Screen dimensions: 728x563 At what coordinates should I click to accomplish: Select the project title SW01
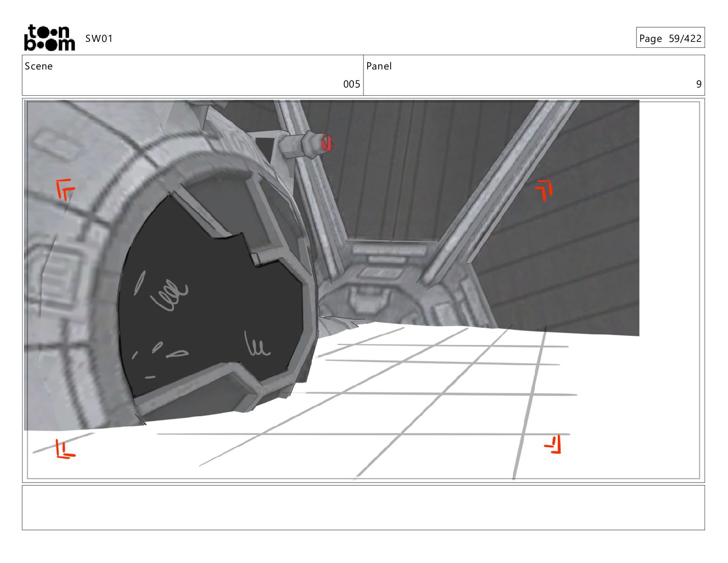[99, 39]
